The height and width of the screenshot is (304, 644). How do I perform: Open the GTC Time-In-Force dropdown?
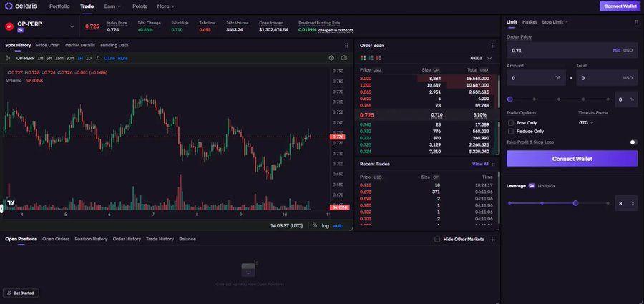click(x=586, y=123)
